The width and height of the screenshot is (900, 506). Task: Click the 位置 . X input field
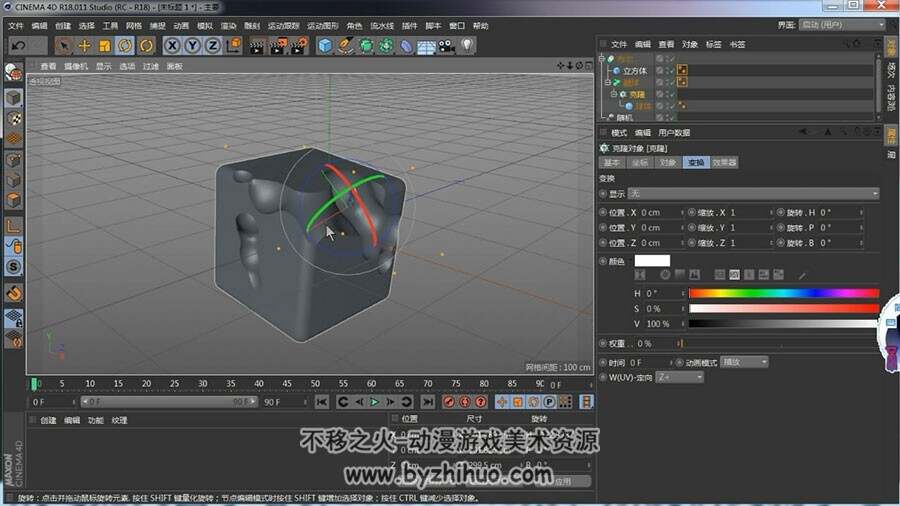pos(662,212)
